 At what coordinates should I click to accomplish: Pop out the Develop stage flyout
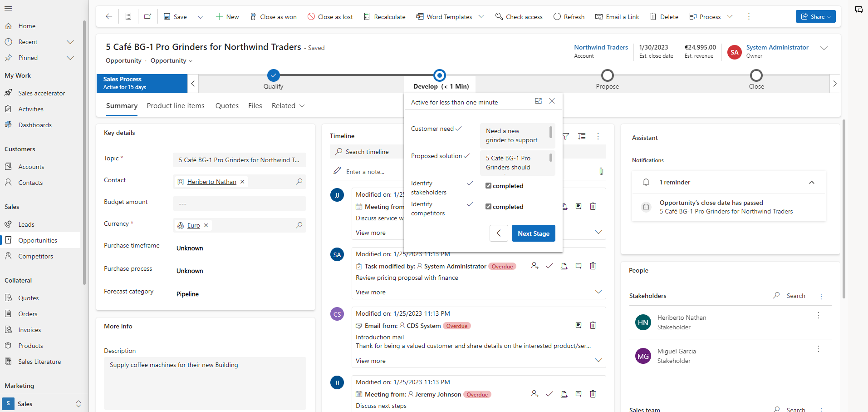point(538,101)
